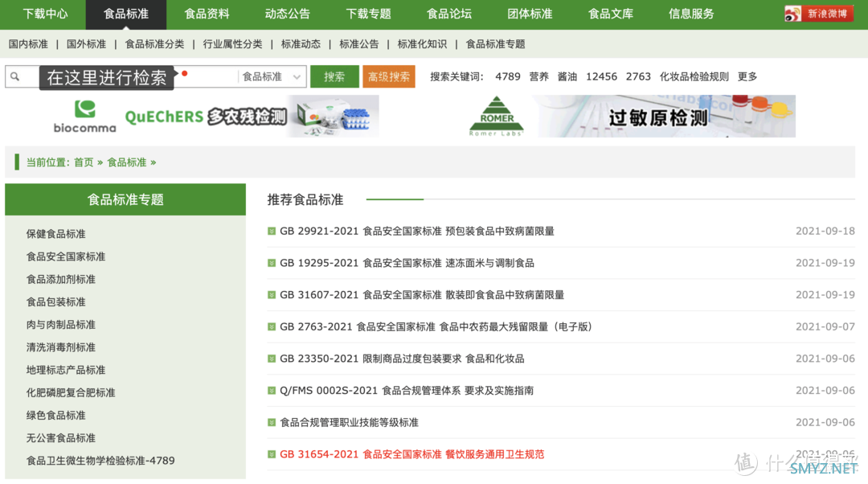Screen dimensions: 868x484
Task: Show 更多 search keywords
Action: (x=747, y=76)
